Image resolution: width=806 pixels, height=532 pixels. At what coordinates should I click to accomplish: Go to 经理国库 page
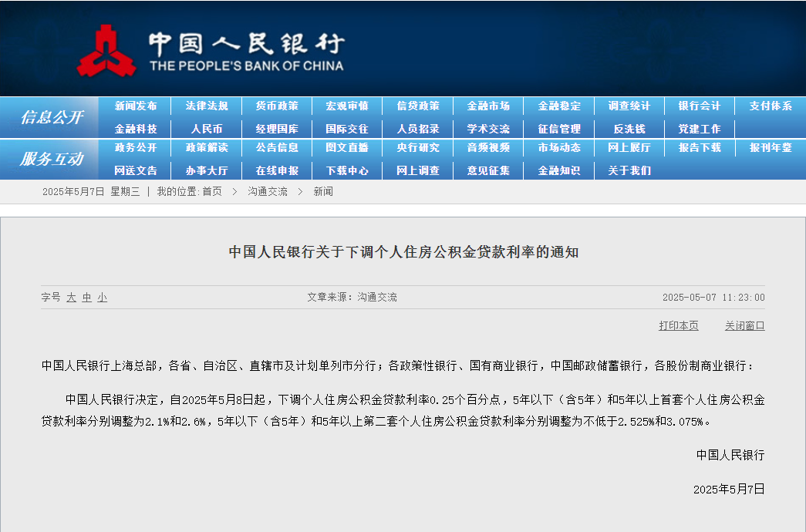[x=277, y=129]
